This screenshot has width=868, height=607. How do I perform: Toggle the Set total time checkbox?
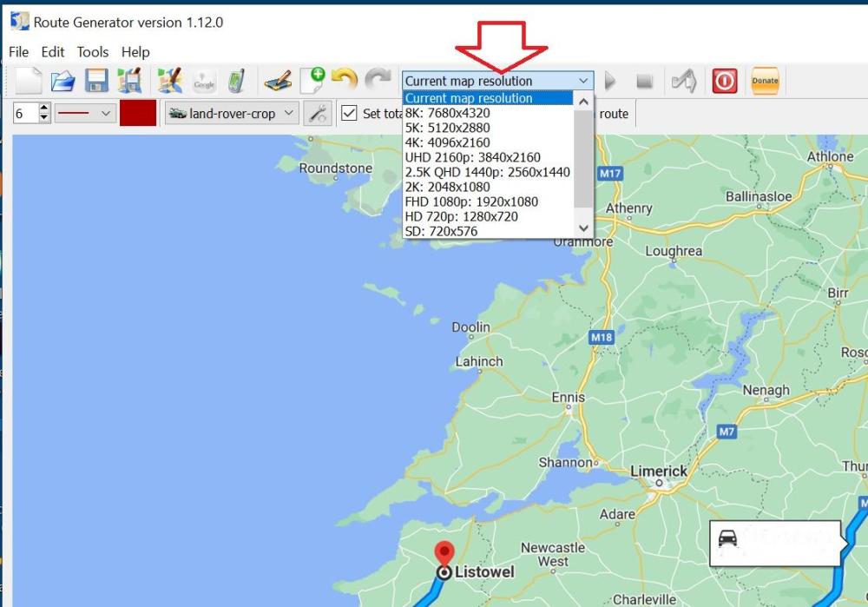349,114
